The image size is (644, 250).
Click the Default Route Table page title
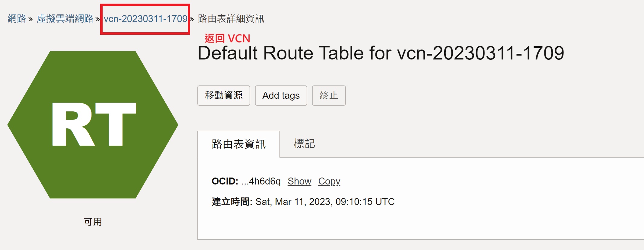click(381, 53)
